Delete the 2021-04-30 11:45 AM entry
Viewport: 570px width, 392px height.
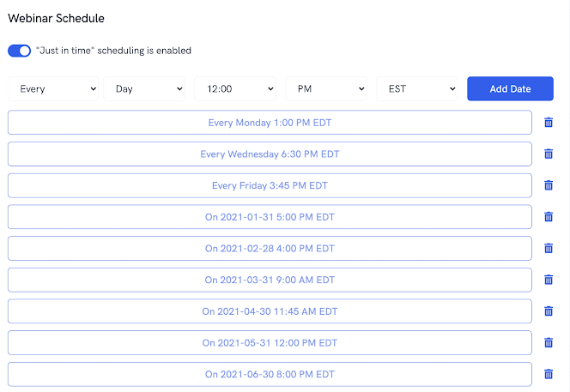(x=549, y=311)
